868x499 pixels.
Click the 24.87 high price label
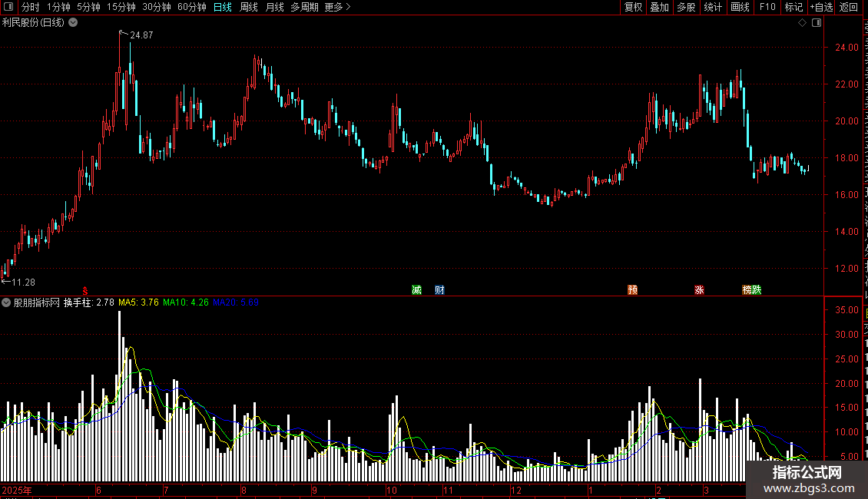[141, 35]
